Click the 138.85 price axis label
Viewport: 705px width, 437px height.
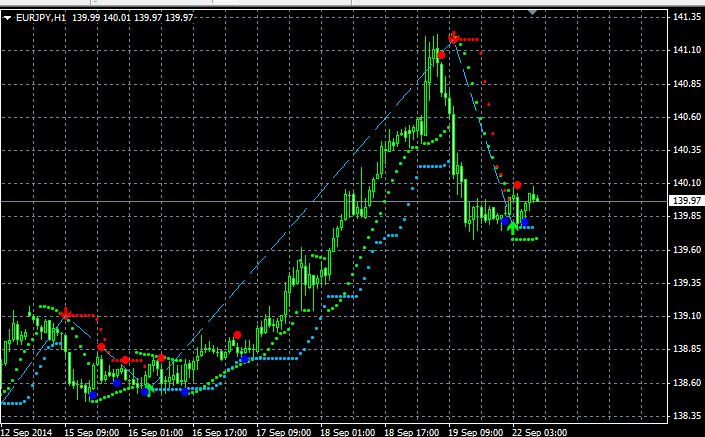687,349
